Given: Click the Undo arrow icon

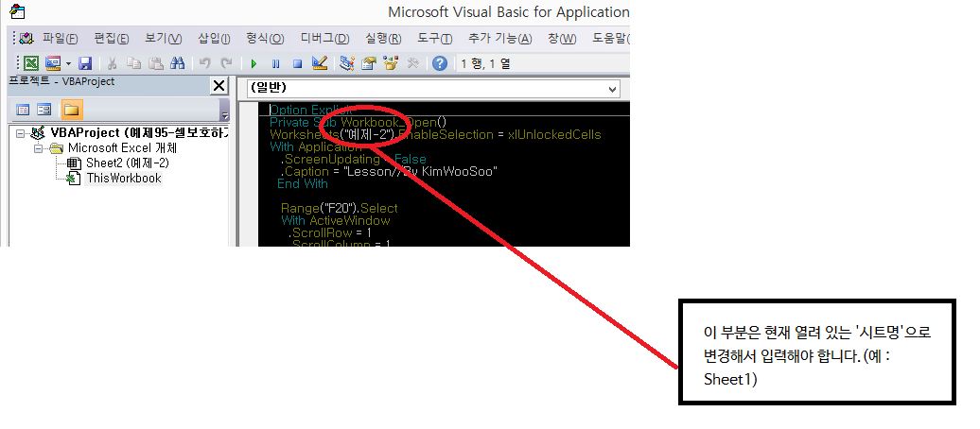Looking at the screenshot, I should (204, 63).
